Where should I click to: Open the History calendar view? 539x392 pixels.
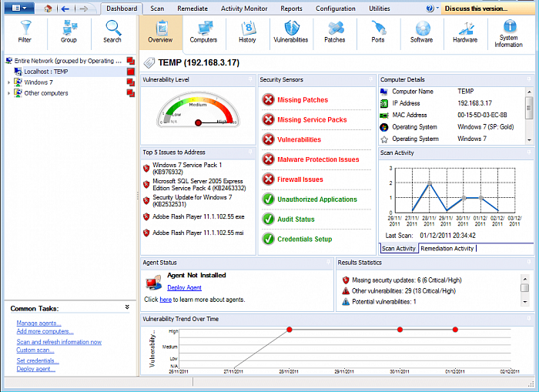pyautogui.click(x=247, y=32)
